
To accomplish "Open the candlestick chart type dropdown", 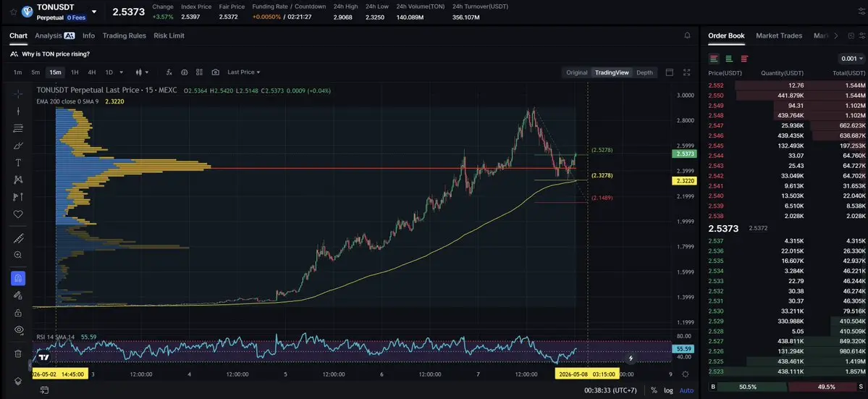I will click(142, 72).
